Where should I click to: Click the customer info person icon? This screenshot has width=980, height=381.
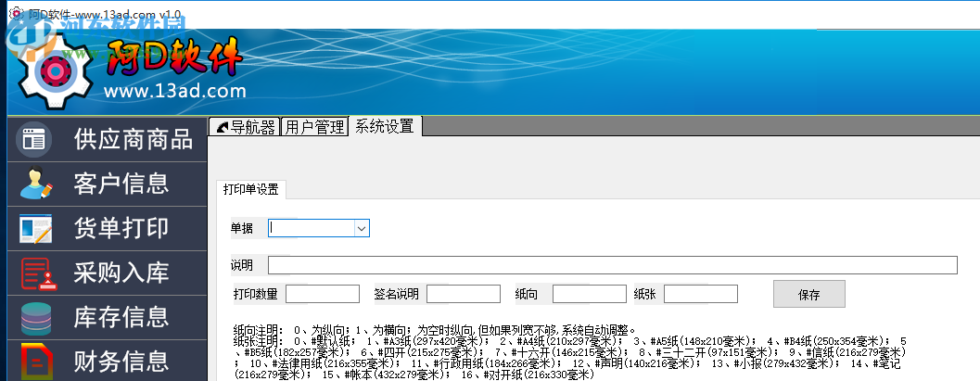click(35, 184)
